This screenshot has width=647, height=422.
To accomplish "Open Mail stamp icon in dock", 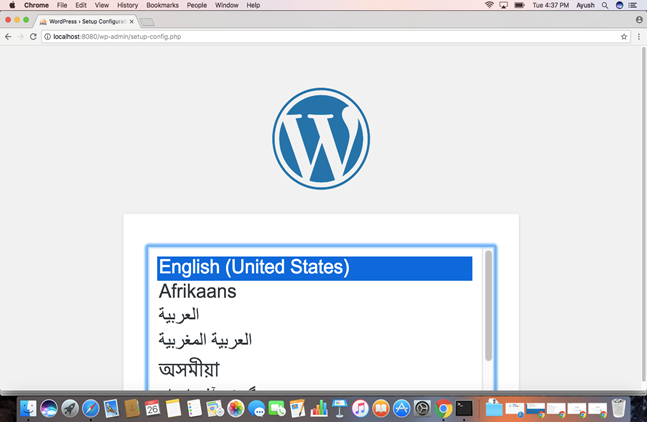I will (x=111, y=409).
